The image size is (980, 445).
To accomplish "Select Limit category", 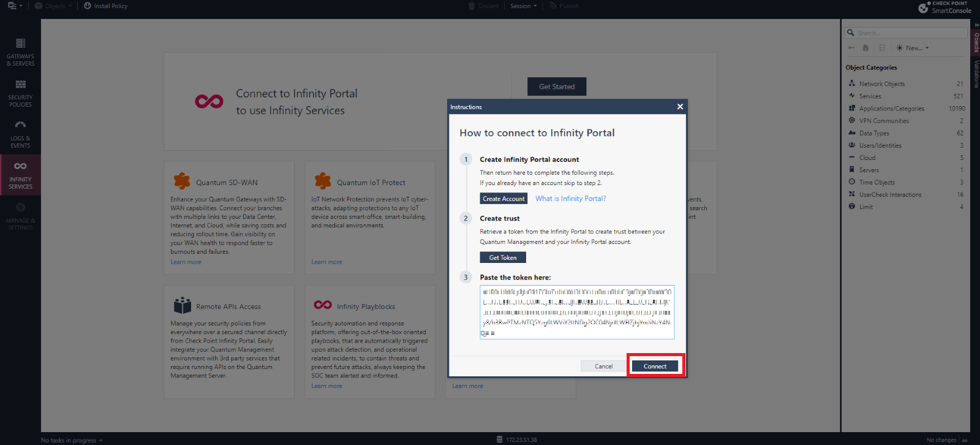I will [x=906, y=207].
